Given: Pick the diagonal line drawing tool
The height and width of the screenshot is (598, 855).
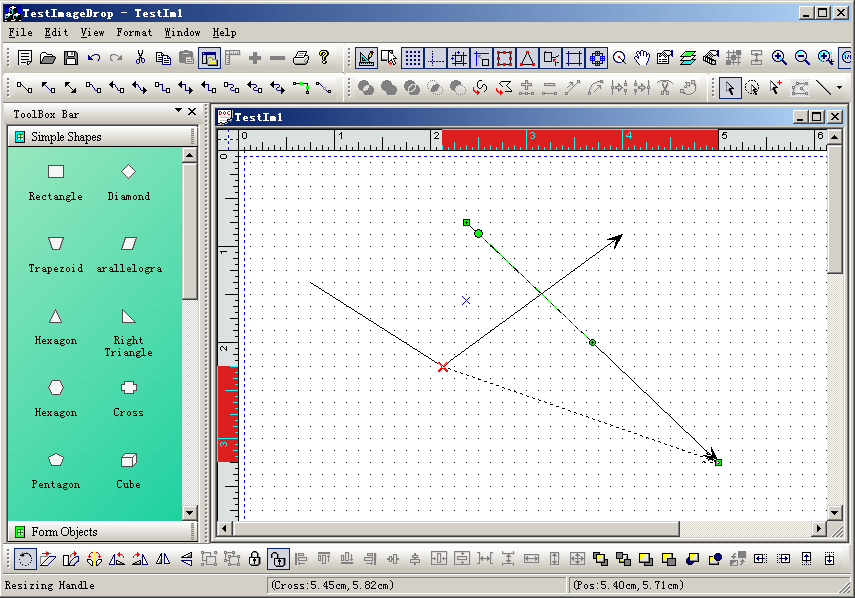Looking at the screenshot, I should coord(823,88).
